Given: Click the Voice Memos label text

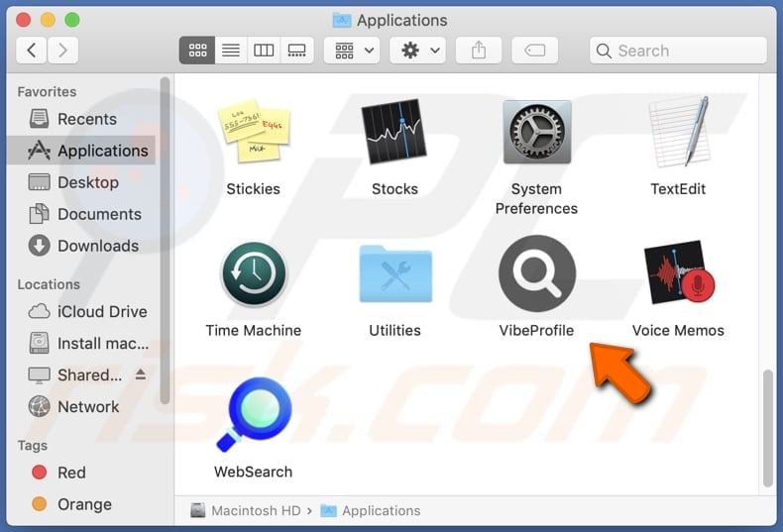Looking at the screenshot, I should [x=678, y=330].
